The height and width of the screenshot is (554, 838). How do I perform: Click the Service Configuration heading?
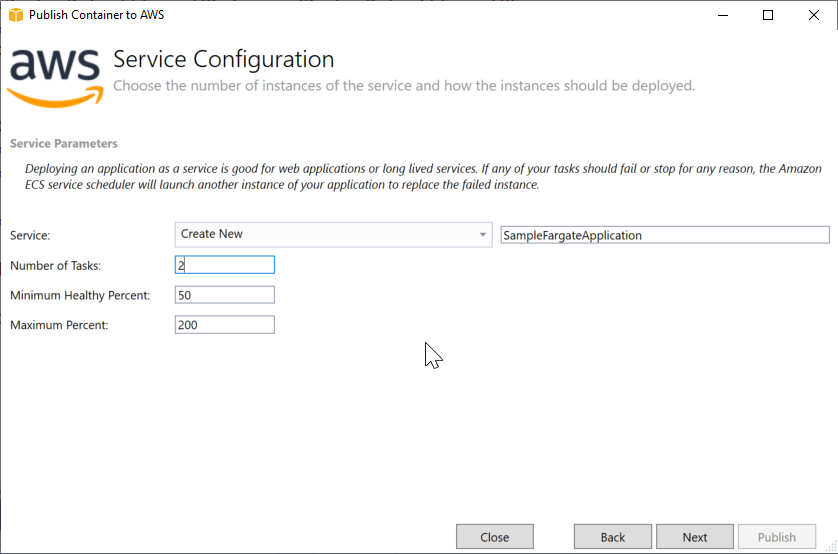coord(223,59)
